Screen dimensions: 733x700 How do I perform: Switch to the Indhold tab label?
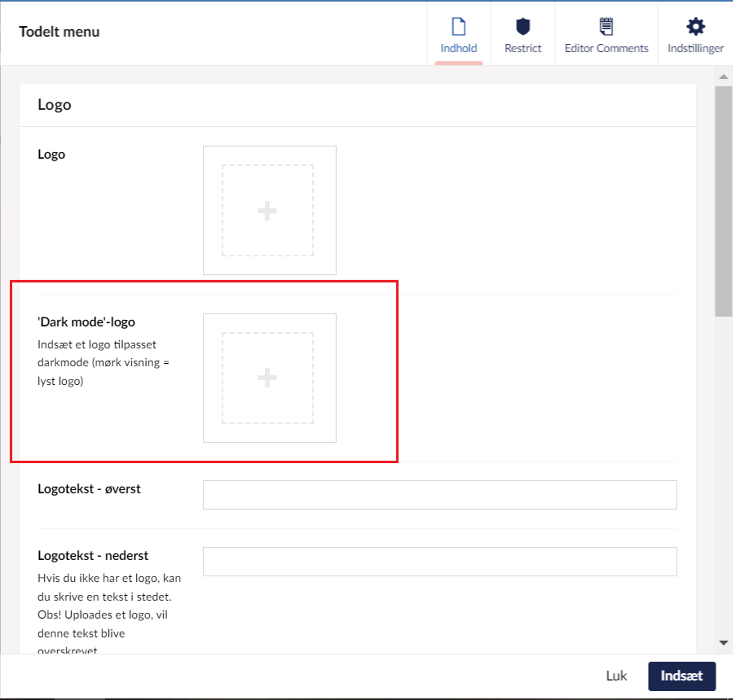458,48
